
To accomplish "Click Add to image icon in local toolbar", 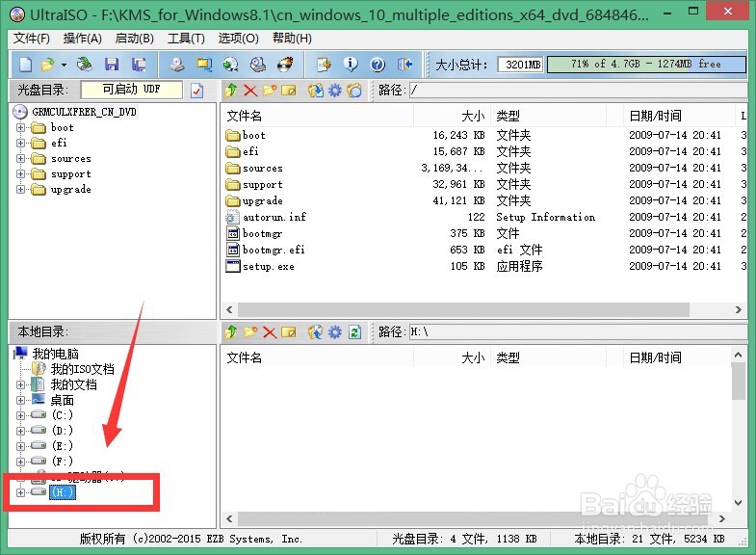I will click(x=315, y=331).
